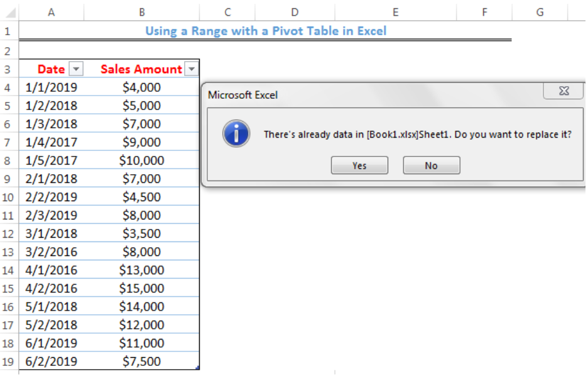This screenshot has height=376, width=588.
Task: Click No to keep existing data
Action: point(431,165)
